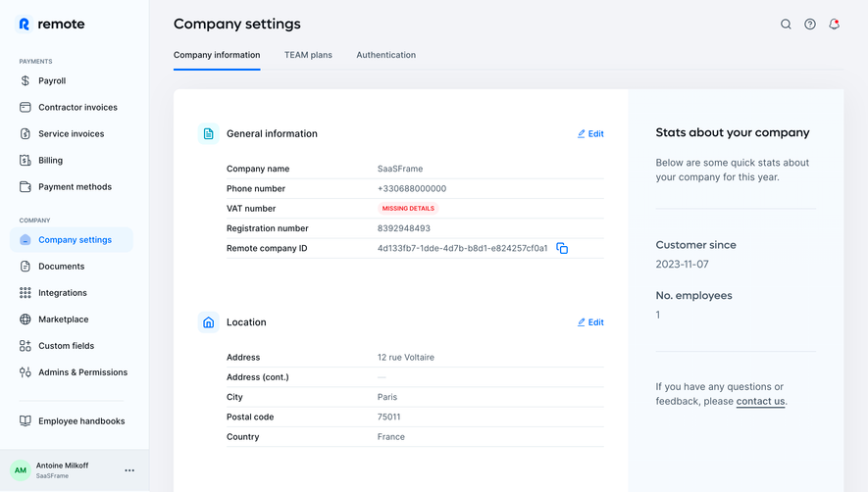Edit the General information section
868x492 pixels.
[x=590, y=134]
